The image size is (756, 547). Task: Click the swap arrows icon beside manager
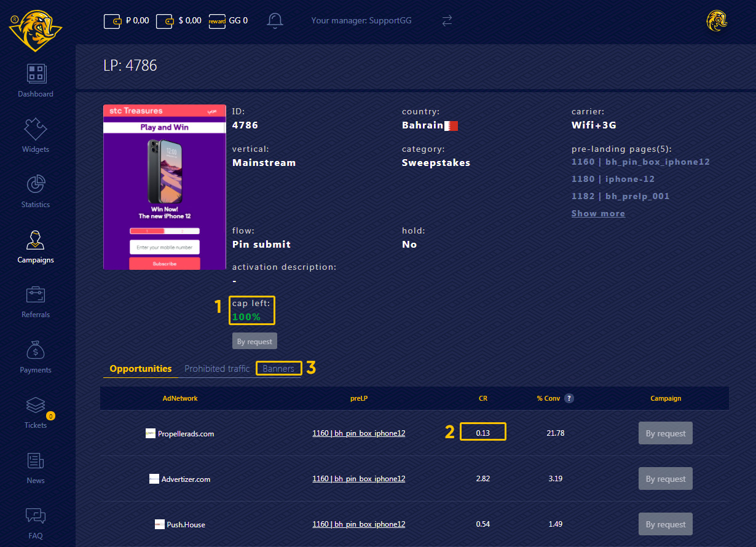point(447,21)
